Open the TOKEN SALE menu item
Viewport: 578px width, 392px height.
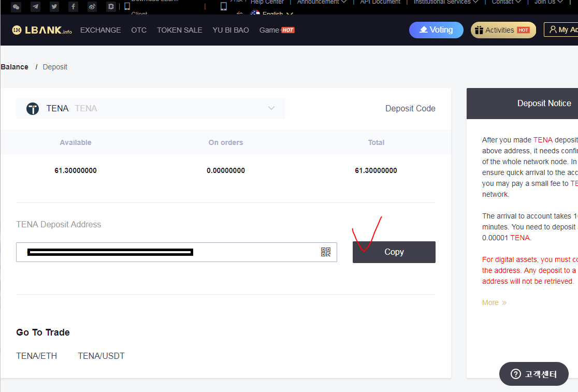click(180, 30)
